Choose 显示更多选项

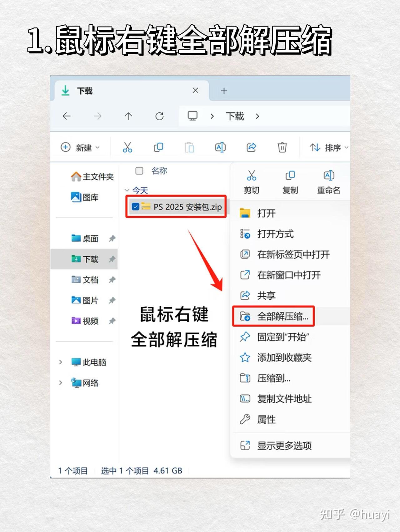click(290, 446)
